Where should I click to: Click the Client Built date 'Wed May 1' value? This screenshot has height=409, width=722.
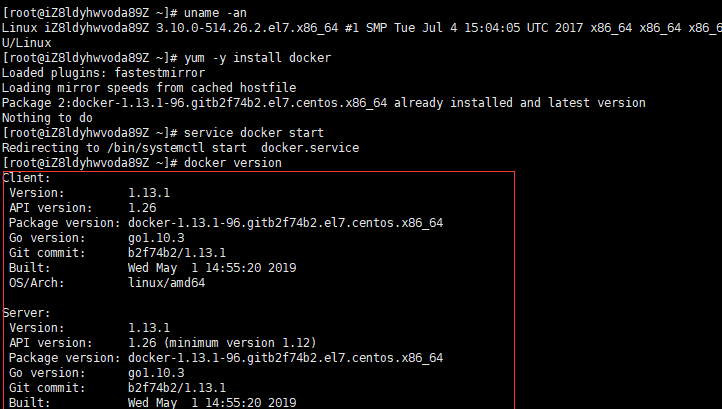pos(163,268)
